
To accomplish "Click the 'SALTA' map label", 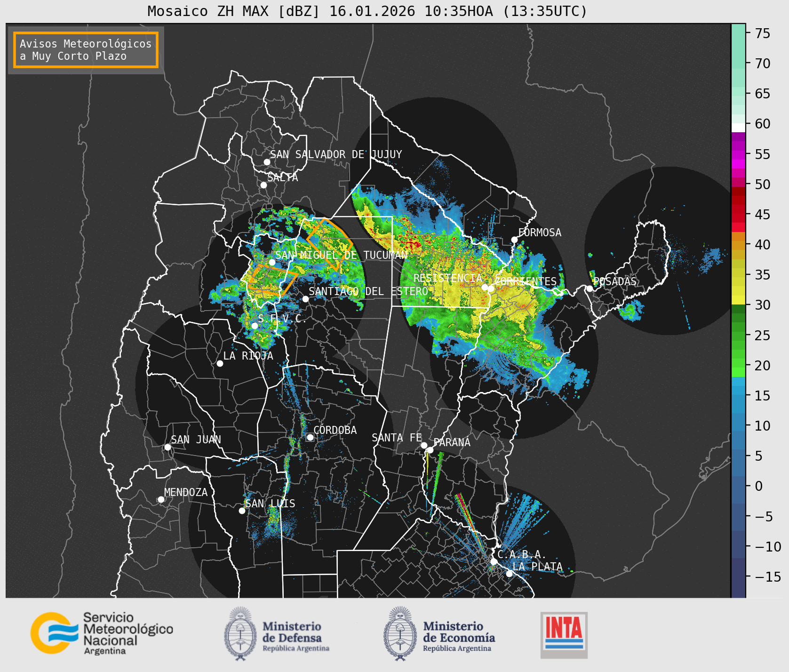I will (283, 177).
